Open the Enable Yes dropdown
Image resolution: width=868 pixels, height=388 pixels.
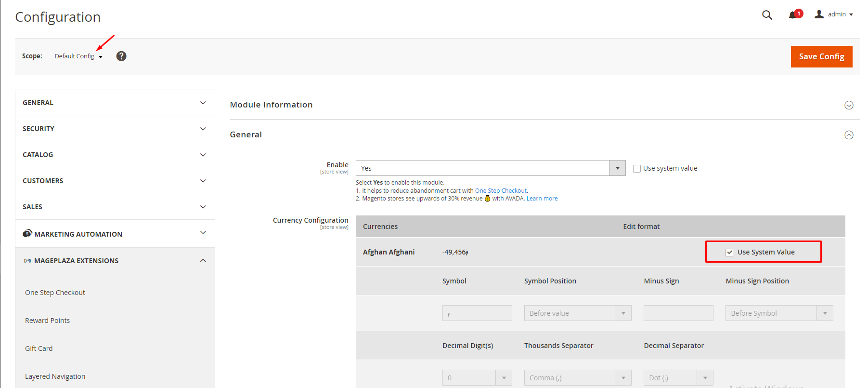point(490,168)
